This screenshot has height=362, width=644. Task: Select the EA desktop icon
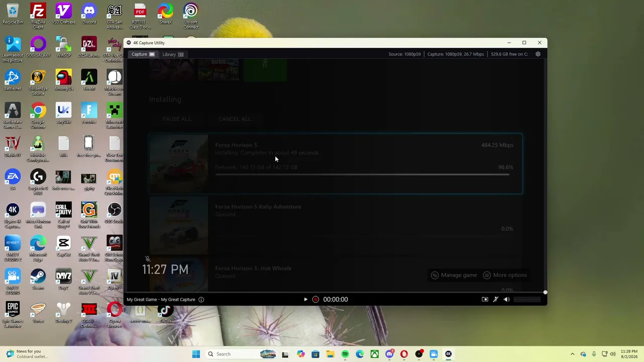13,180
